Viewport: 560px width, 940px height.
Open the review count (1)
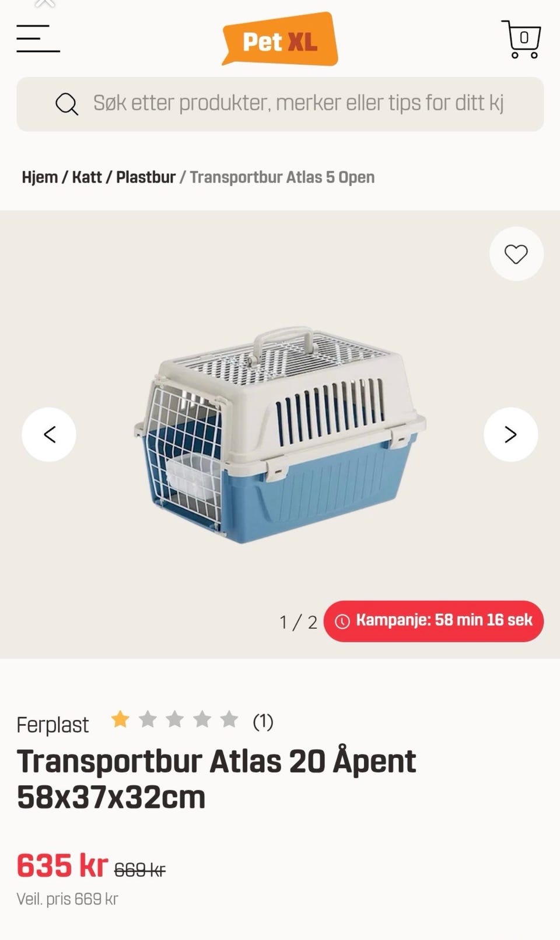(263, 722)
